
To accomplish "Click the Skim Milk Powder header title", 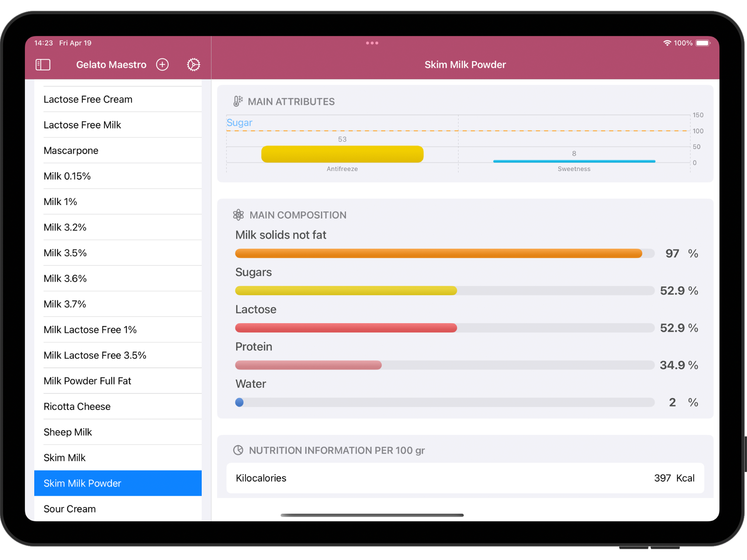I will point(465,65).
